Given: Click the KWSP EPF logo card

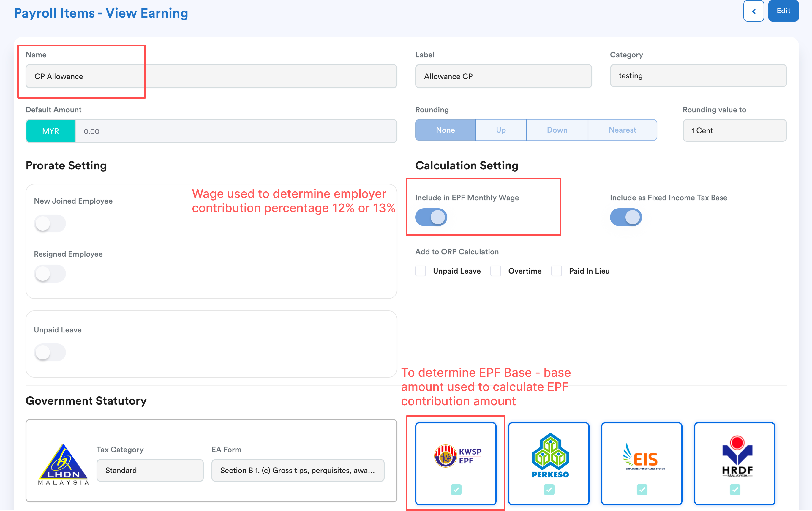Looking at the screenshot, I should 456,456.
